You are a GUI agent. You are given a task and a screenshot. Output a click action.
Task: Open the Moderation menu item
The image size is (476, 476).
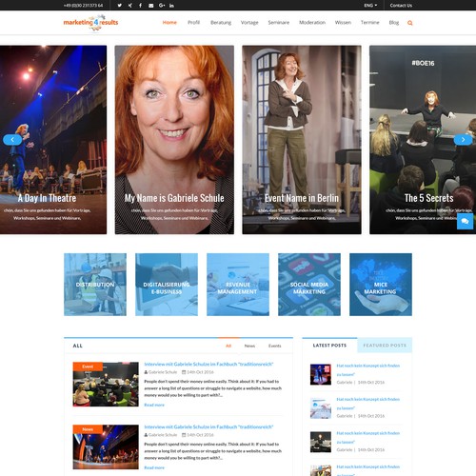tap(312, 22)
